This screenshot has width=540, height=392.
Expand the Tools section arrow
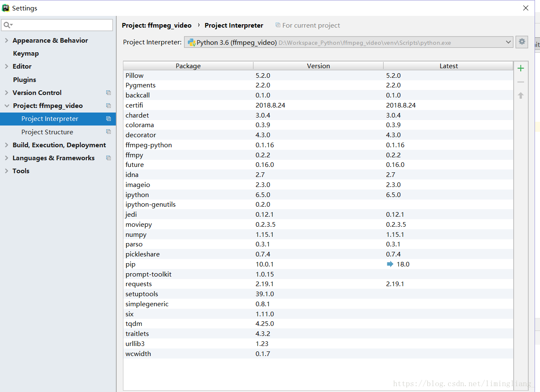coord(6,171)
